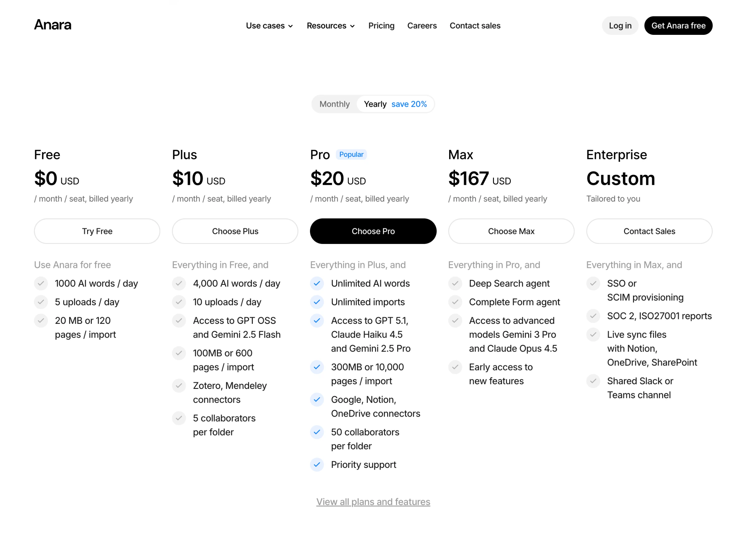Open the Resources dropdown
The height and width of the screenshot is (560, 747).
click(x=327, y=26)
